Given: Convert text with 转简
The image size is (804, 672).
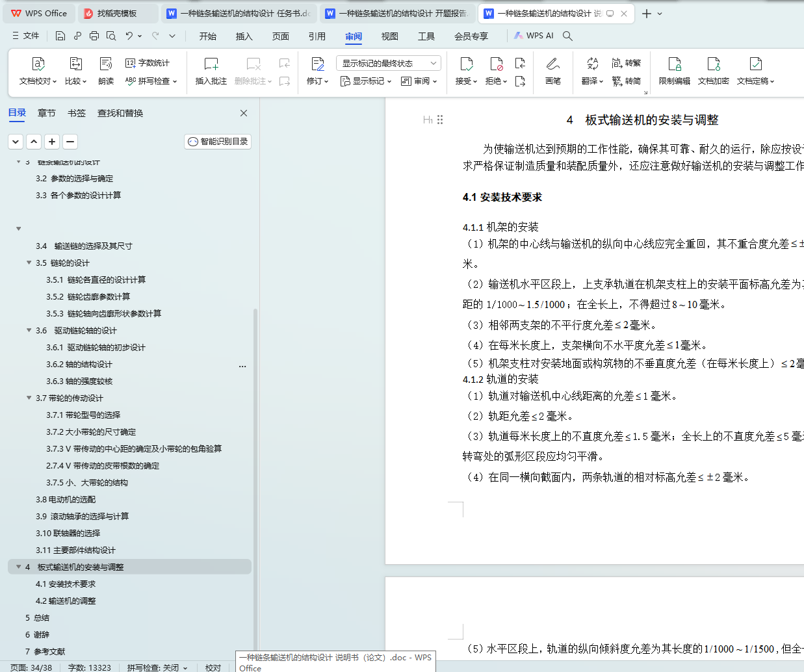Looking at the screenshot, I should click(x=627, y=81).
